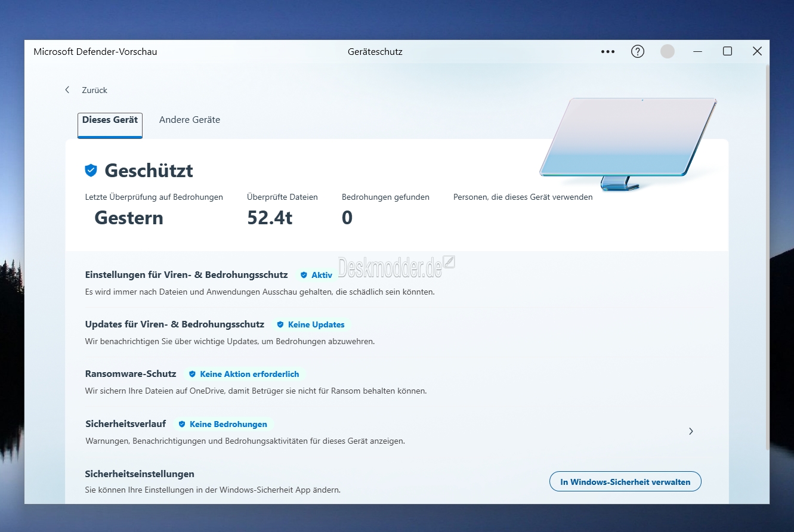Viewport: 794px width, 532px height.
Task: Click the Aktiv status badge
Action: click(316, 275)
